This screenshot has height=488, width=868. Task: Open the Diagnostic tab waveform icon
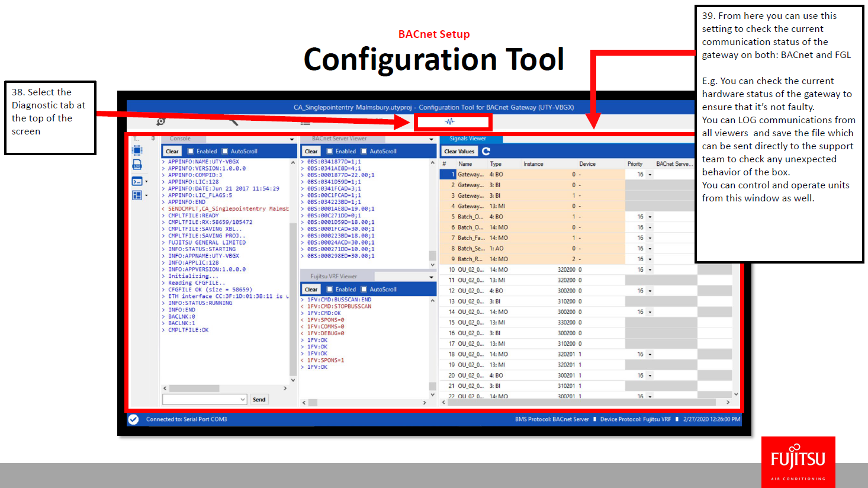450,121
